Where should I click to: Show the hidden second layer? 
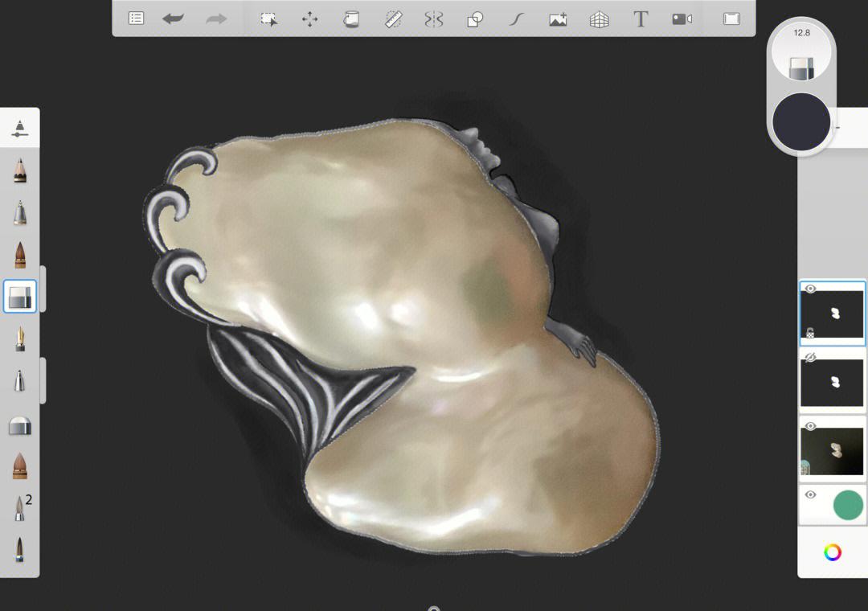coord(810,357)
